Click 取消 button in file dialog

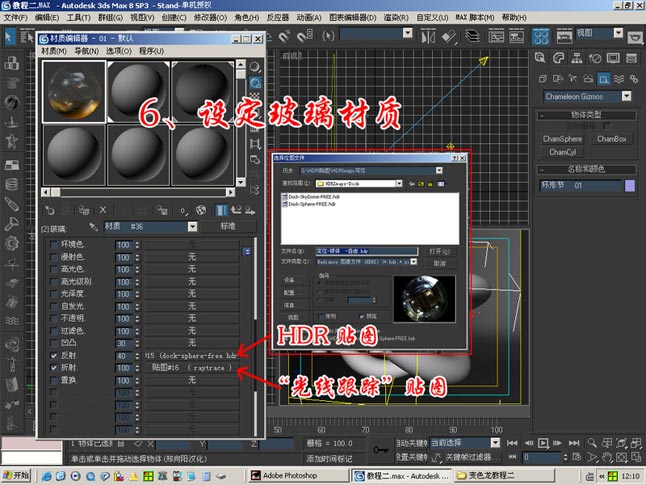[439, 263]
